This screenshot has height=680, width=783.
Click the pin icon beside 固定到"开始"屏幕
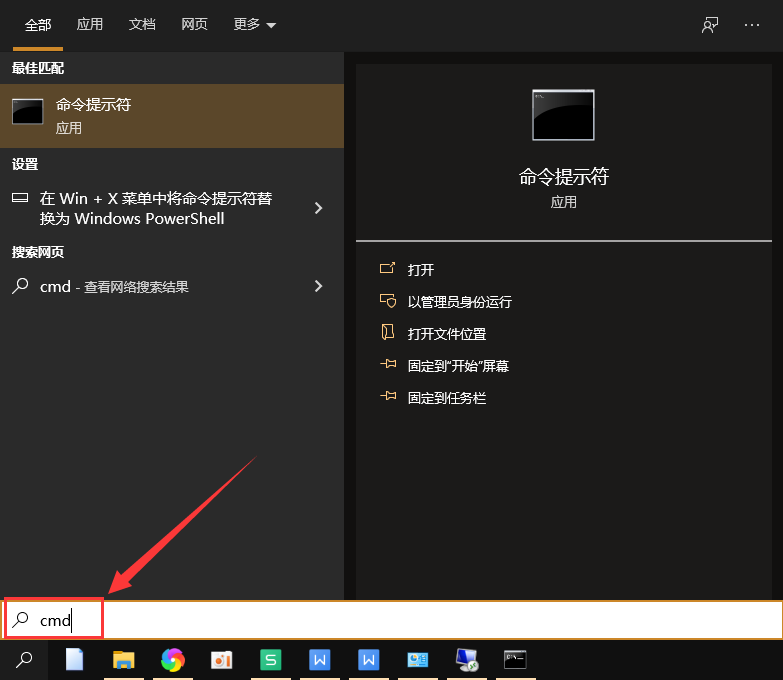coord(388,364)
